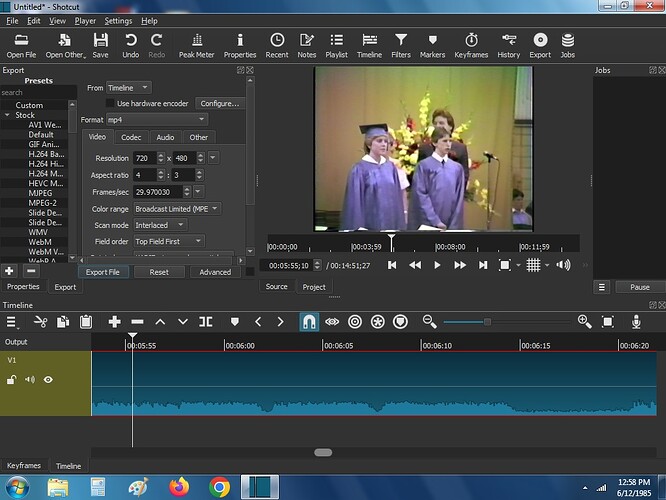666x500 pixels.
Task: Switch to the Codec tab
Action: 131,137
